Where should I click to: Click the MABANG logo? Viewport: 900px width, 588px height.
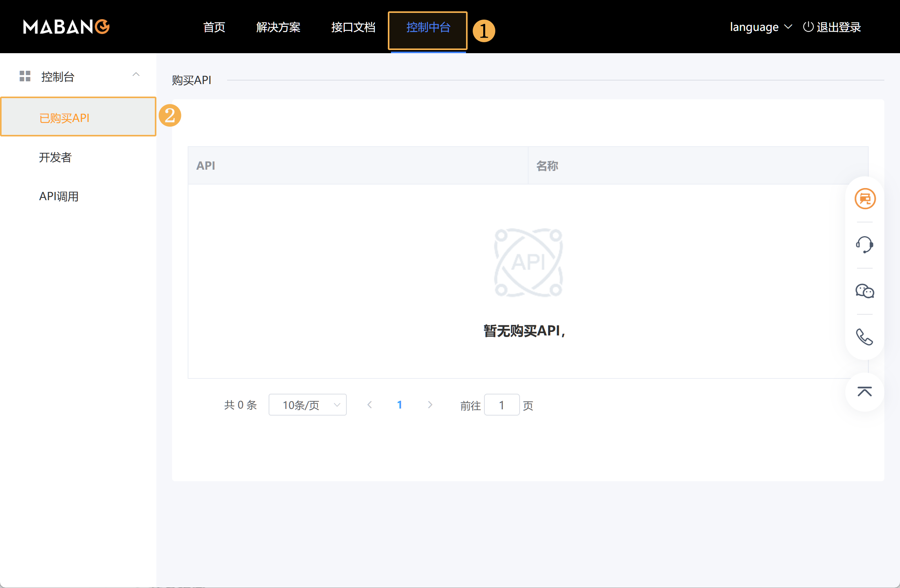(66, 27)
